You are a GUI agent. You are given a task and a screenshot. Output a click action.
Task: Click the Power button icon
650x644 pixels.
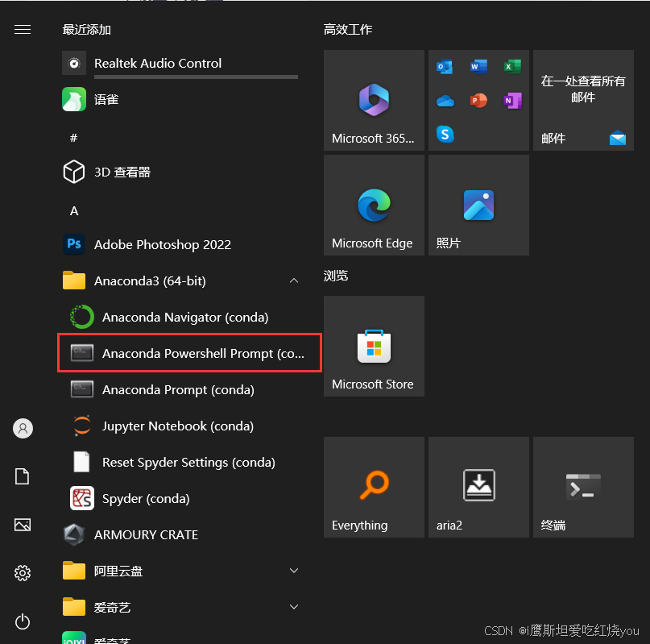(23, 621)
